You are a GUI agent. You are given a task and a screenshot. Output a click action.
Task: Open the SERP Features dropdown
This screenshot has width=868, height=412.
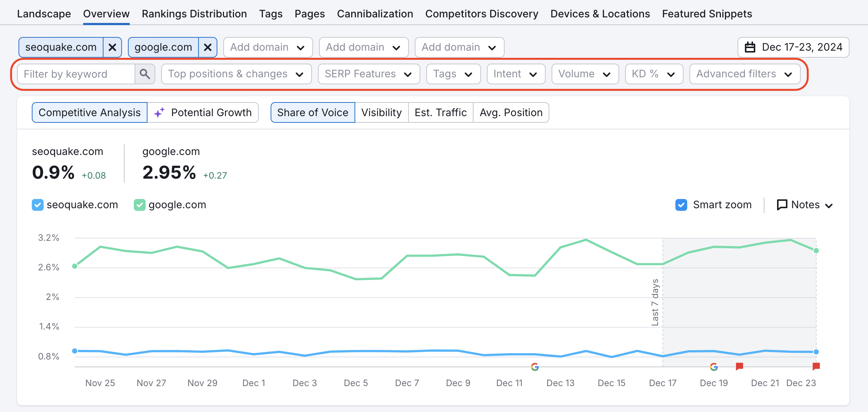(x=368, y=74)
